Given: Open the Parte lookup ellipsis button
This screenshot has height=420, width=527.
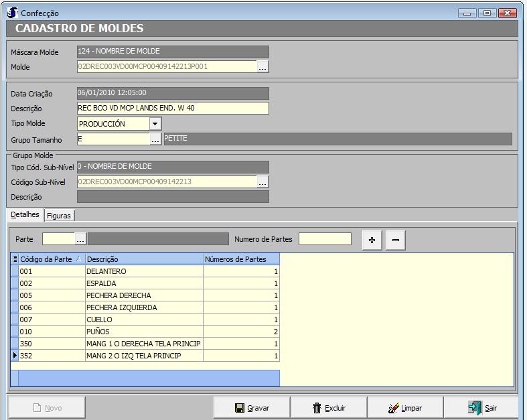Looking at the screenshot, I should [81, 239].
